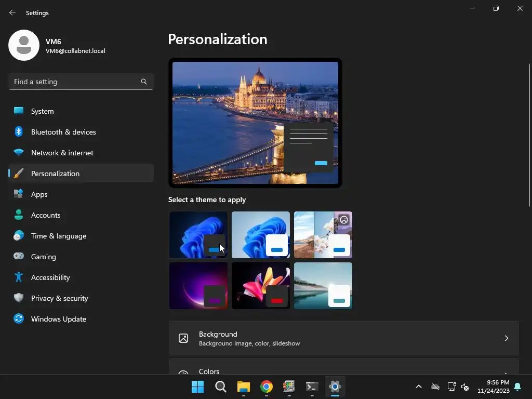
Task: Open Bluetooth & devices settings
Action: 81,131
